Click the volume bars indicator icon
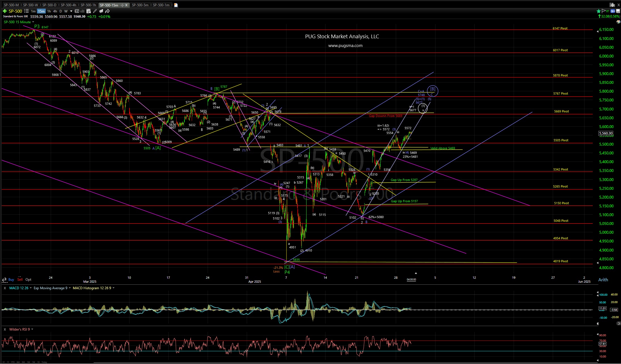 [x=82, y=11]
